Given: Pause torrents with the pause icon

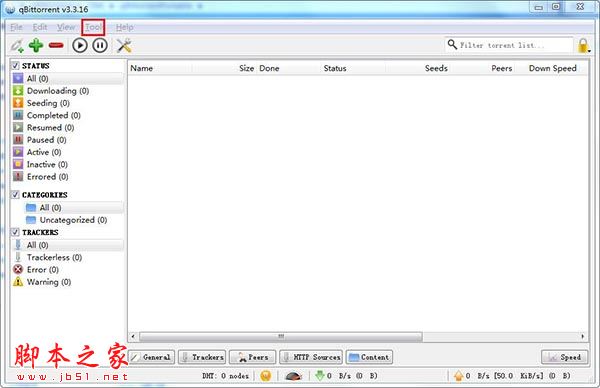Looking at the screenshot, I should [100, 46].
